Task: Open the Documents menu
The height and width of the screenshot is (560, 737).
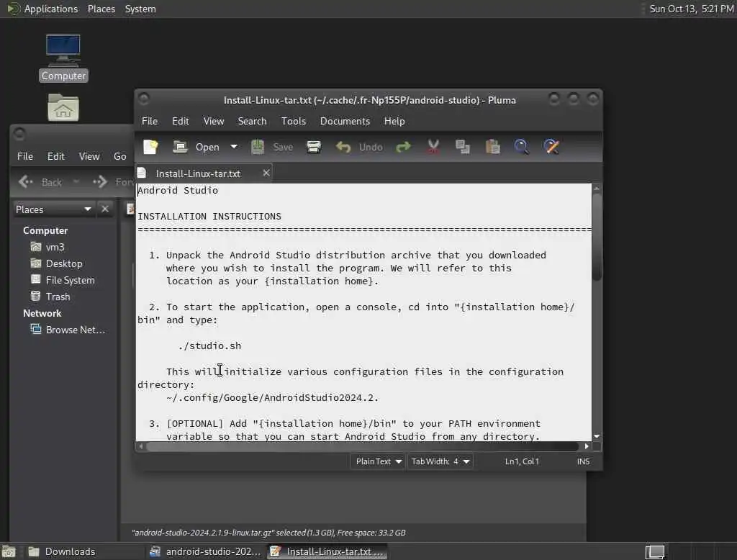Action: click(345, 122)
